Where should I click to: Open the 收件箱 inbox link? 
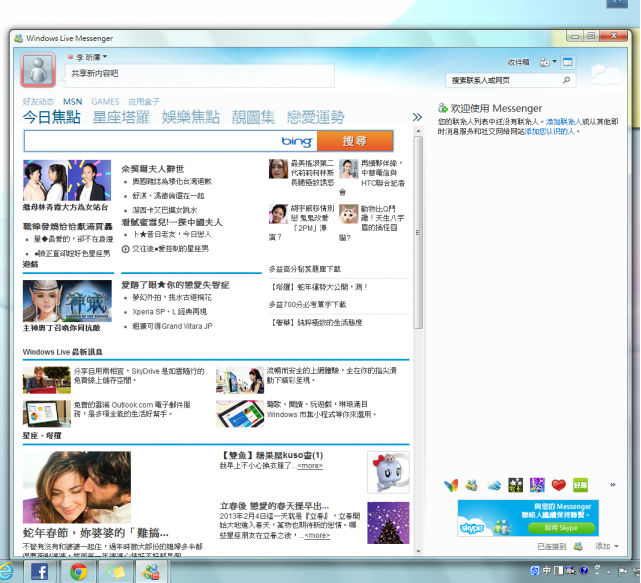coord(518,62)
